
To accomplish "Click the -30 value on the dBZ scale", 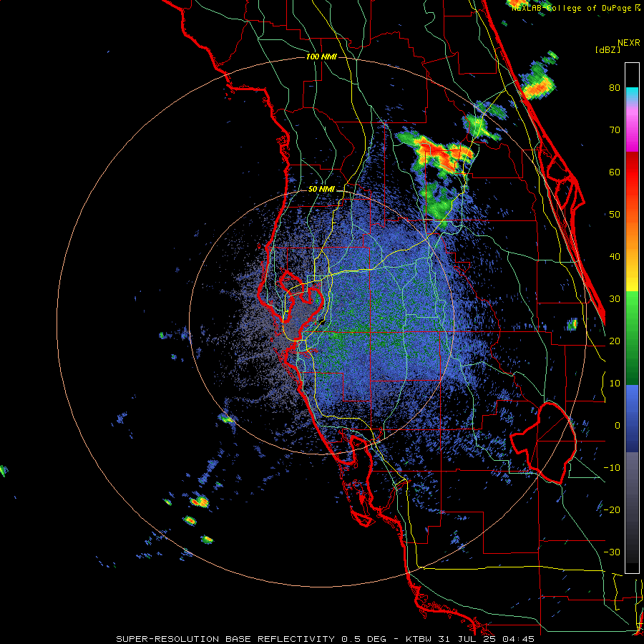I will tap(612, 552).
